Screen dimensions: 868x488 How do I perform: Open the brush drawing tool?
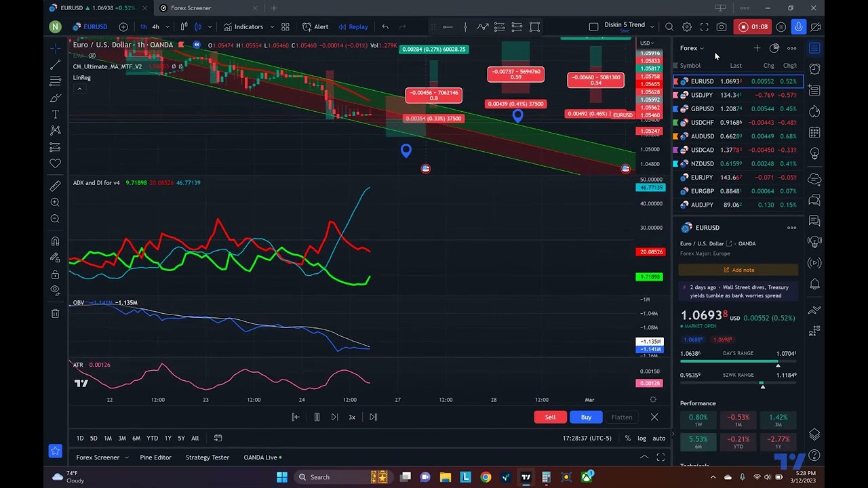pos(56,98)
